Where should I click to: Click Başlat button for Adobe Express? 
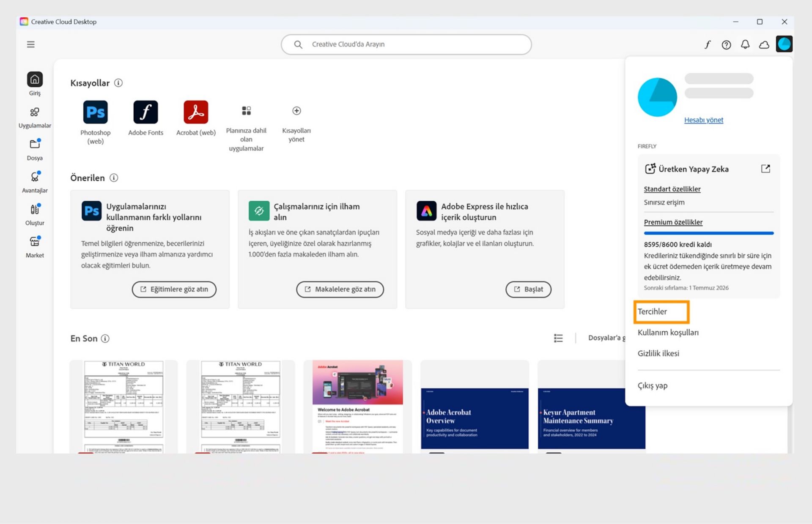528,289
